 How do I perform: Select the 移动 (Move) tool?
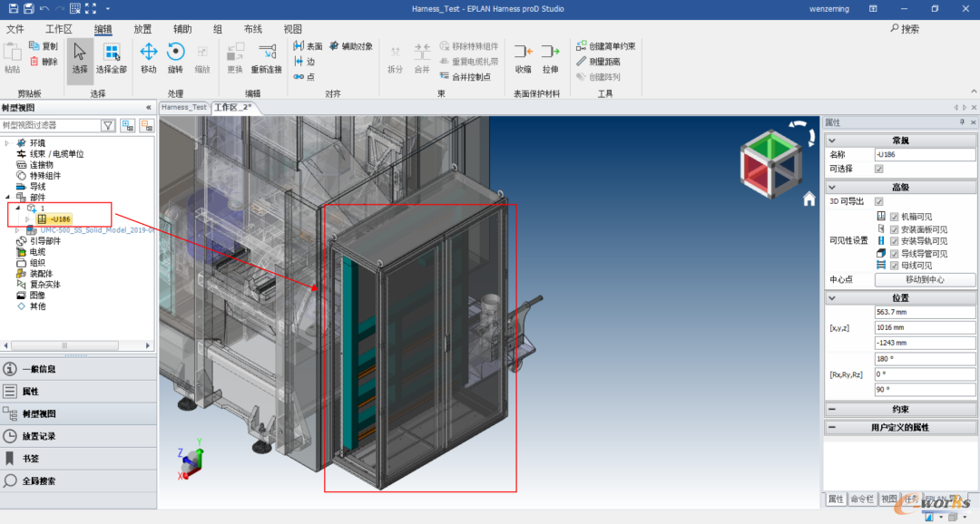pos(148,58)
